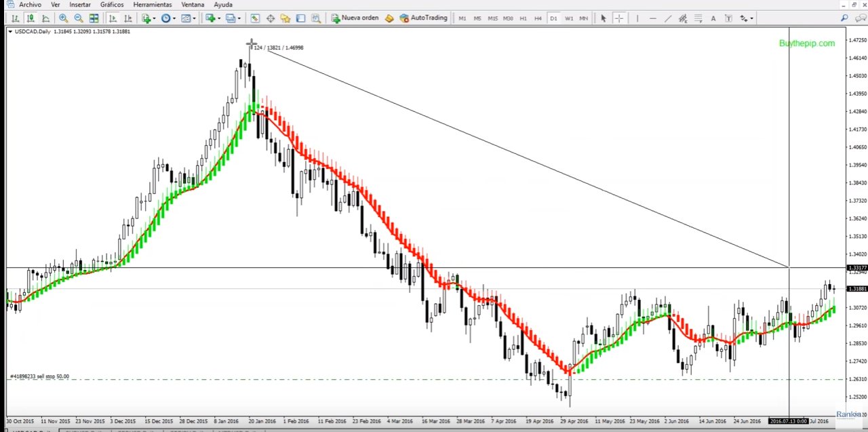Select the M5 timeframe

[x=477, y=18]
